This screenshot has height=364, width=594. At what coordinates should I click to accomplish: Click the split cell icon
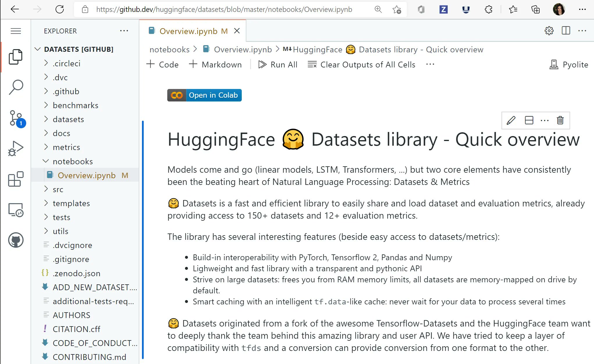tap(529, 120)
